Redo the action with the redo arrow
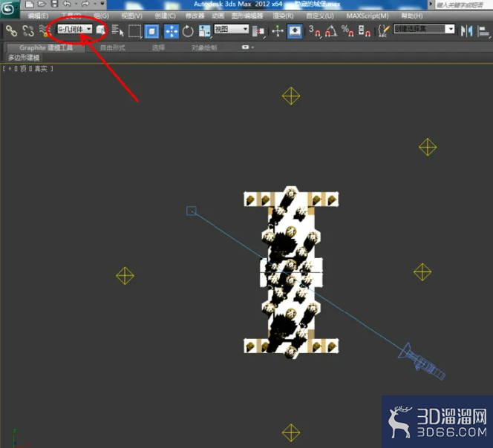 (85, 4)
